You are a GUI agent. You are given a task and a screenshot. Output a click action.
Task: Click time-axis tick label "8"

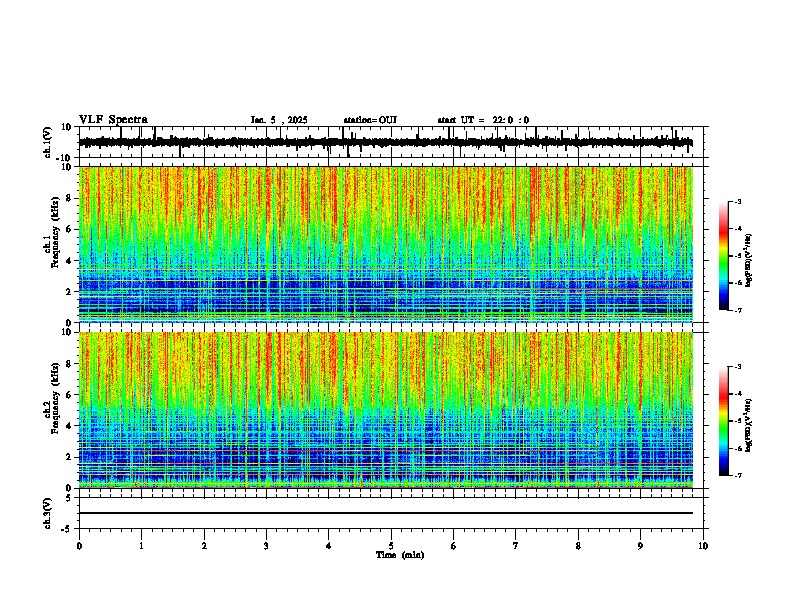(x=578, y=546)
